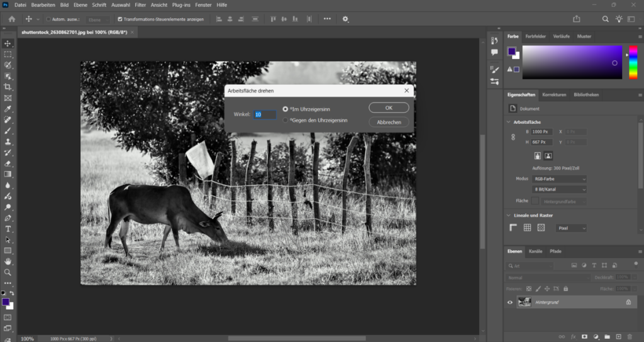Select the Move tool
Image resolution: width=644 pixels, height=342 pixels.
click(8, 43)
